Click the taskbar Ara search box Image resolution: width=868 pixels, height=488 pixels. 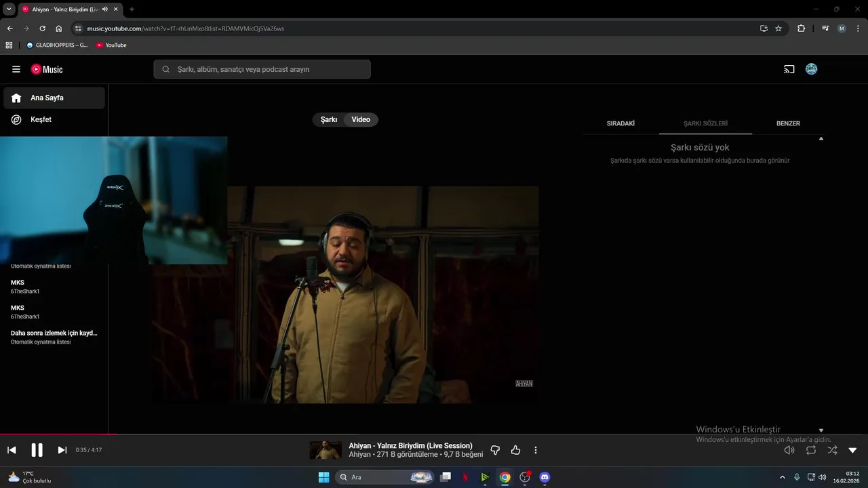[x=384, y=477]
